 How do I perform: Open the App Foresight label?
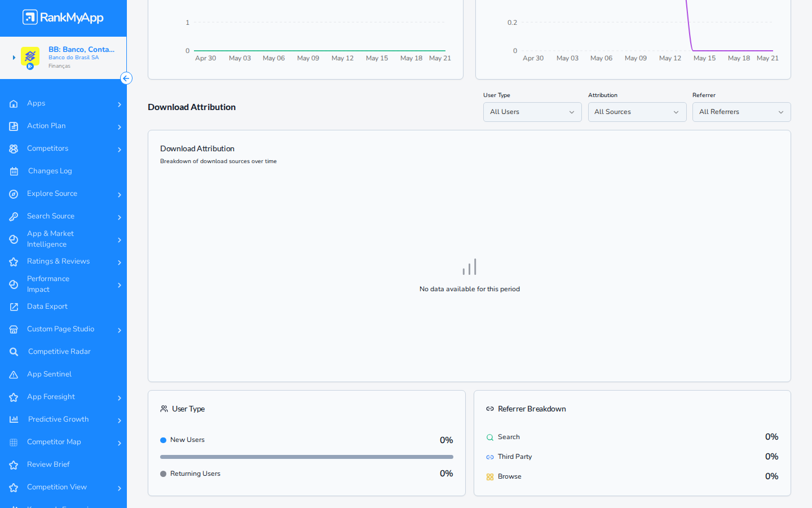(51, 397)
